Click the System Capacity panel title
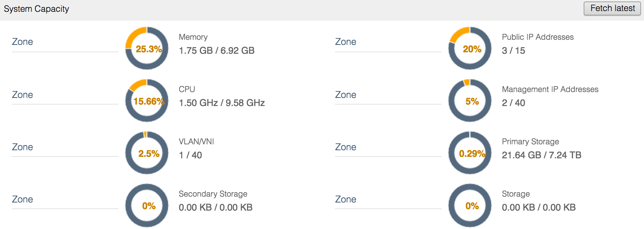644x229 pixels. pyautogui.click(x=36, y=9)
